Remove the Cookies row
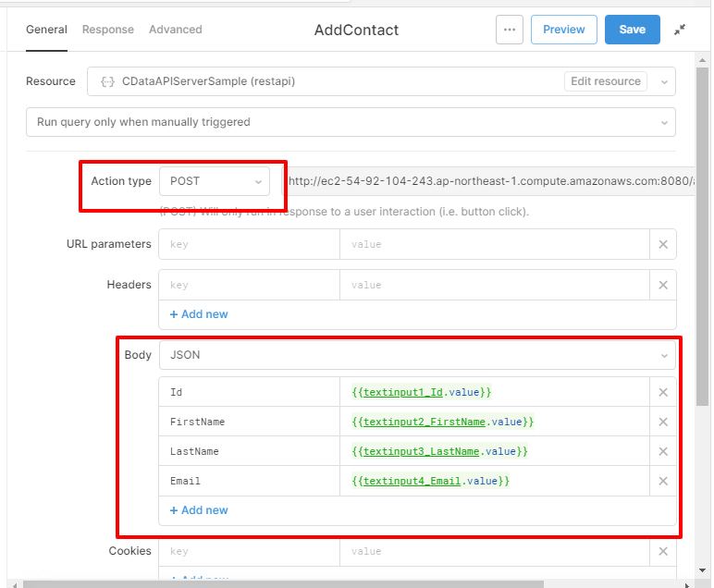This screenshot has height=588, width=714. pos(663,551)
